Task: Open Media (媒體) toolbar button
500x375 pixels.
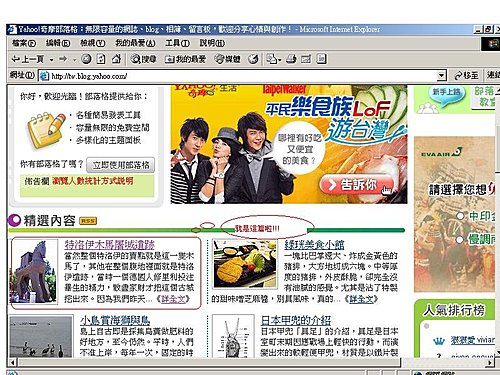Action: tap(227, 59)
